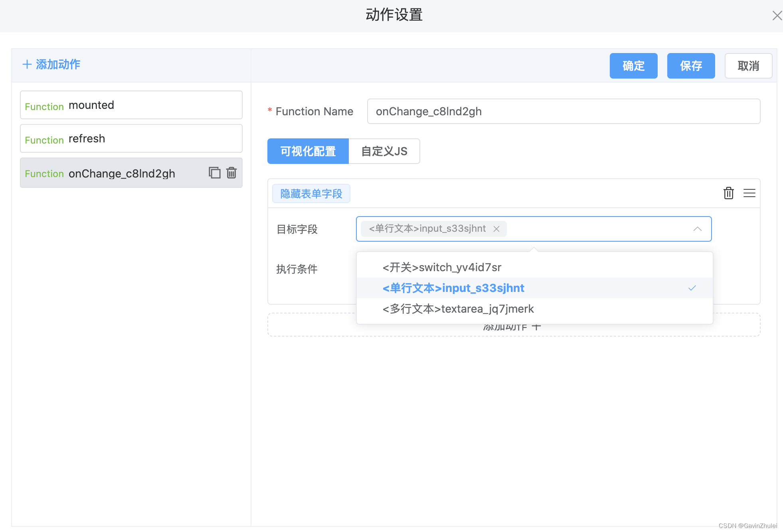Screen dimensions: 783x532
Task: Delete the 隐藏表单字段 action card
Action: pos(728,193)
